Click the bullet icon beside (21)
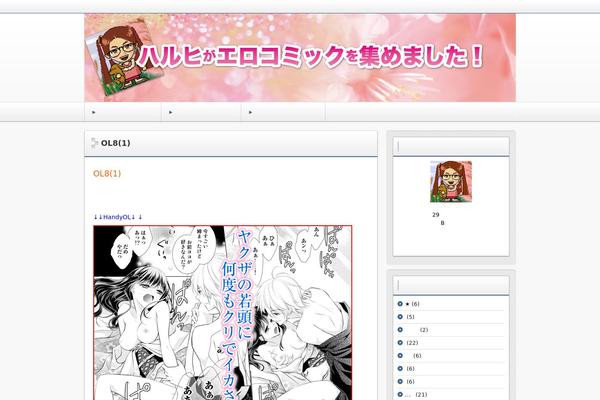Image resolution: width=600 pixels, height=400 pixels. [x=400, y=394]
